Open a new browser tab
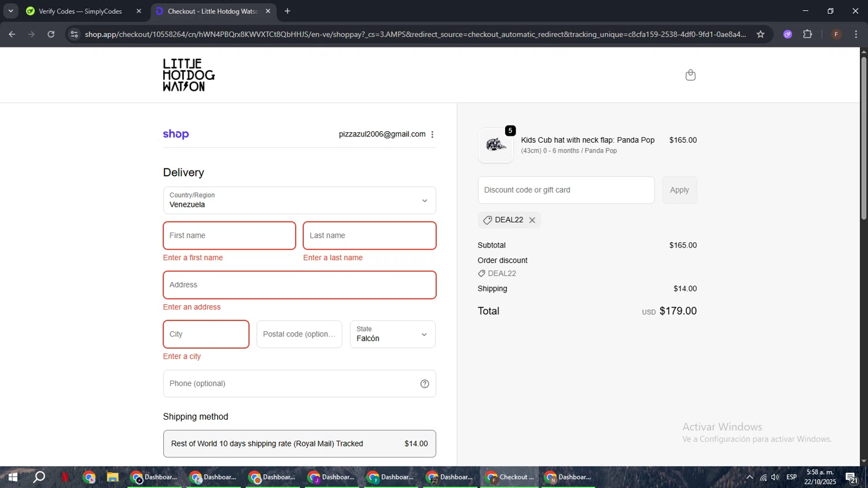 point(288,11)
